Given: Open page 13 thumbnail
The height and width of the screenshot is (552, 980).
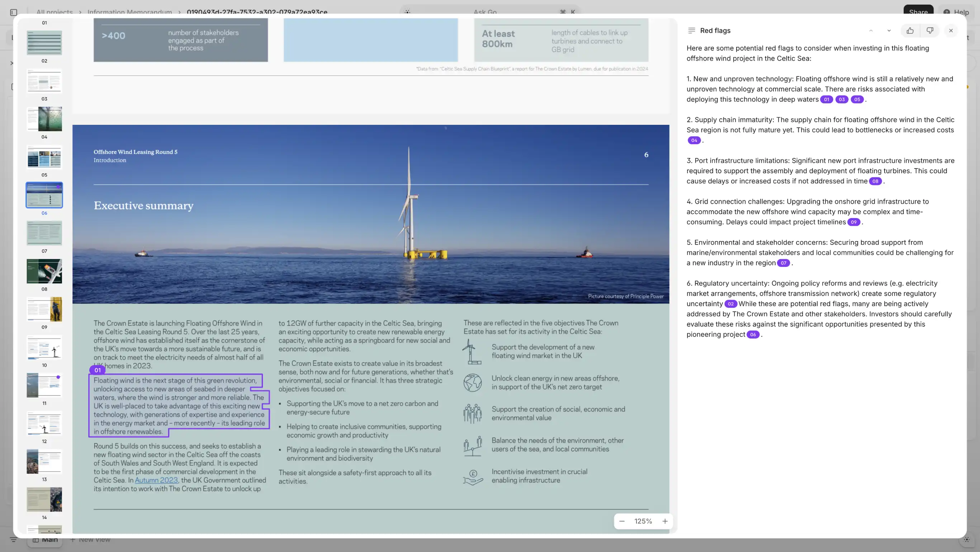Looking at the screenshot, I should tap(44, 462).
